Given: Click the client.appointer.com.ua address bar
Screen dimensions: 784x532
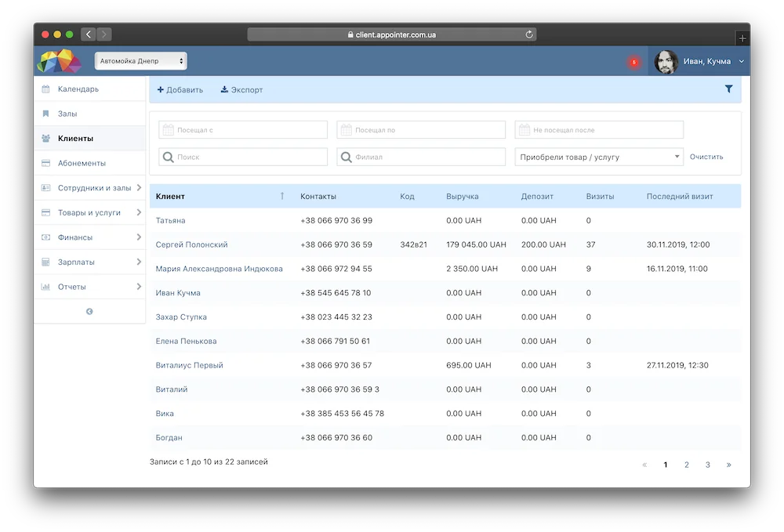Looking at the screenshot, I should pos(392,34).
